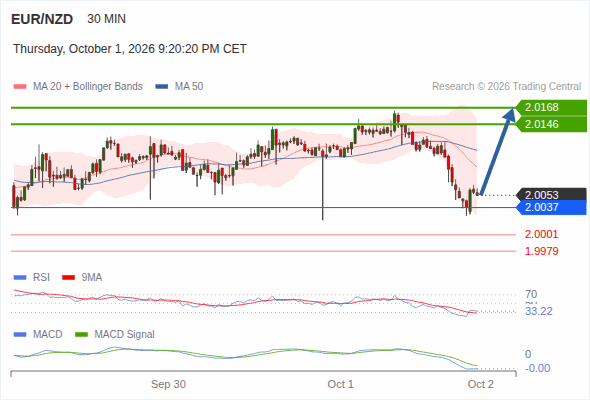Click the RSI 70 axis label
This screenshot has height=400, width=590.
(531, 294)
